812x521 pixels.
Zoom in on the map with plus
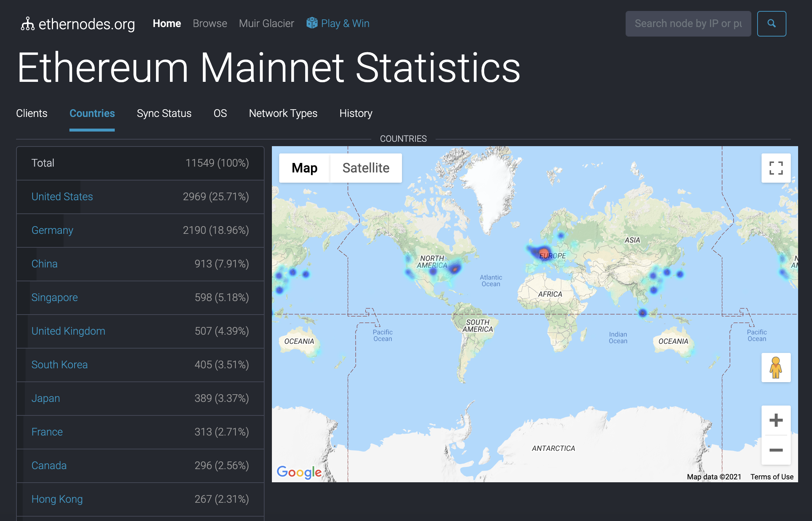point(776,420)
